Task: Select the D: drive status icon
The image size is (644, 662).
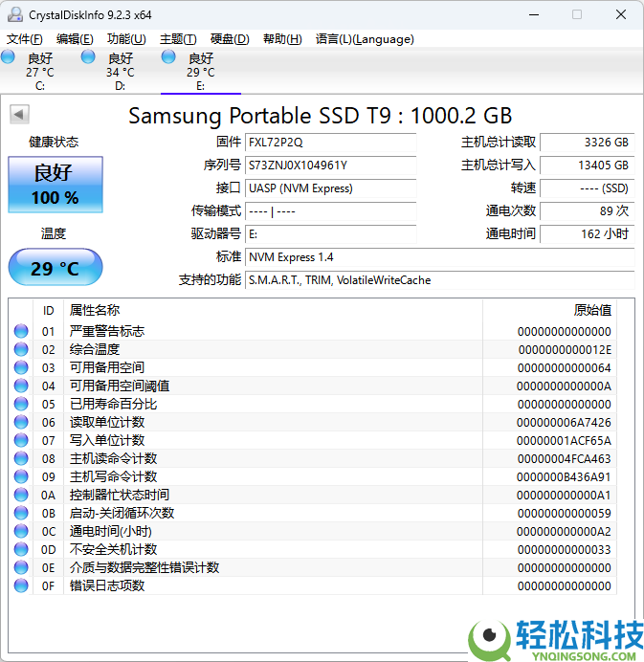Action: tap(89, 57)
